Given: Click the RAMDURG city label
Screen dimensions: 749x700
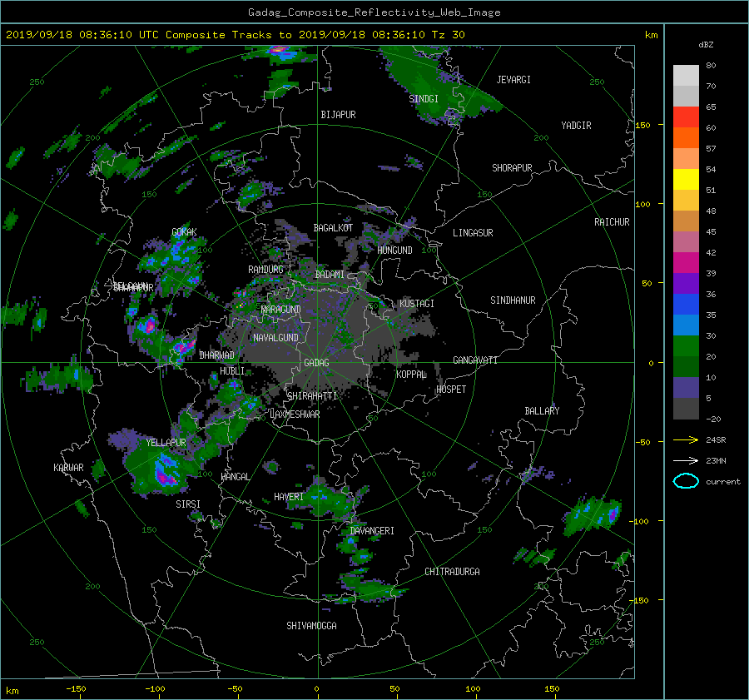Looking at the screenshot, I should pos(265,270).
